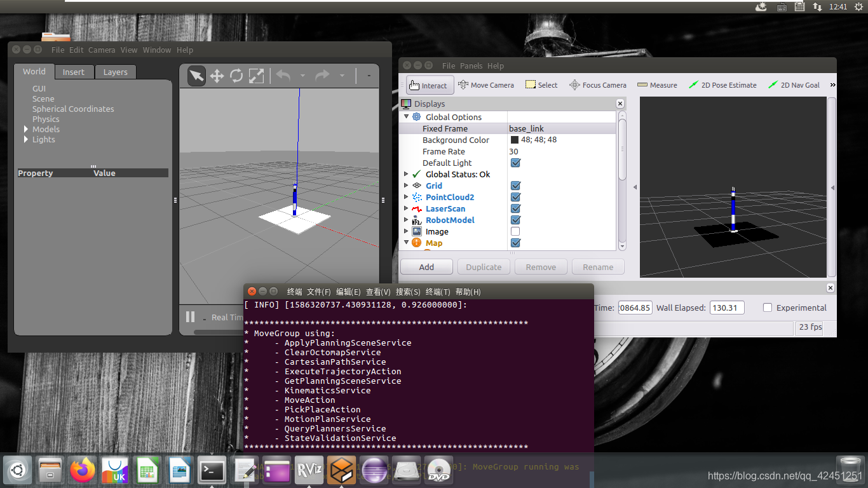Toggle the Map display checkbox
The image size is (868, 488).
[x=515, y=243]
